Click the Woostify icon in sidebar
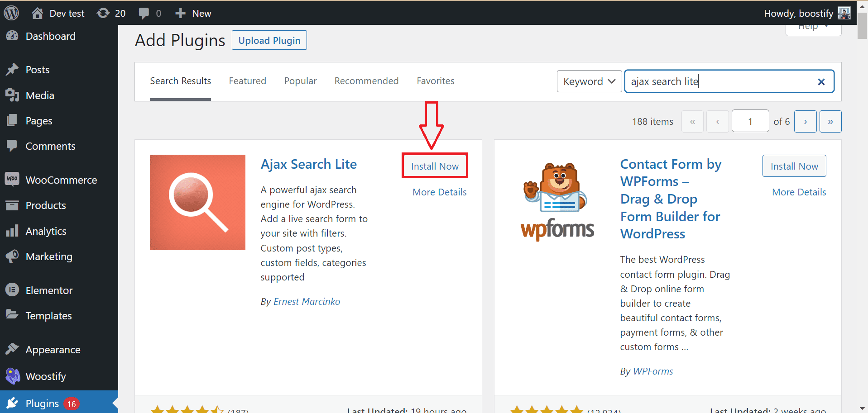 [13, 376]
